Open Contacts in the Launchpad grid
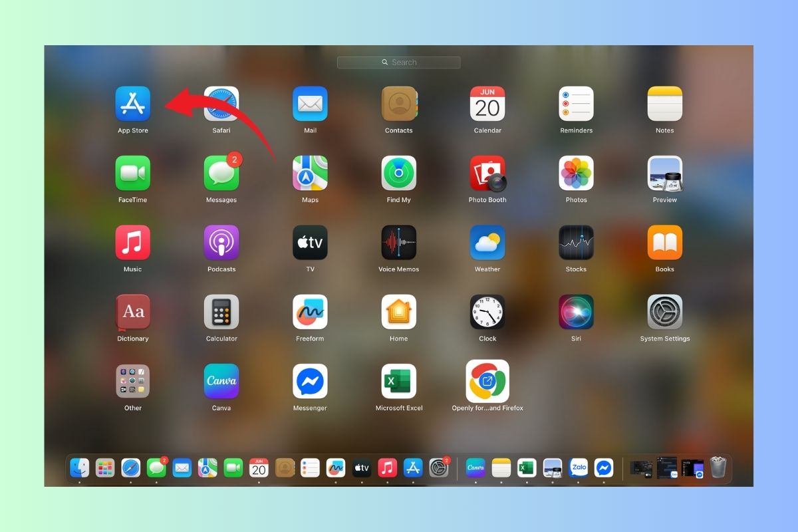Screen dimensions: 798x532 [x=399, y=104]
